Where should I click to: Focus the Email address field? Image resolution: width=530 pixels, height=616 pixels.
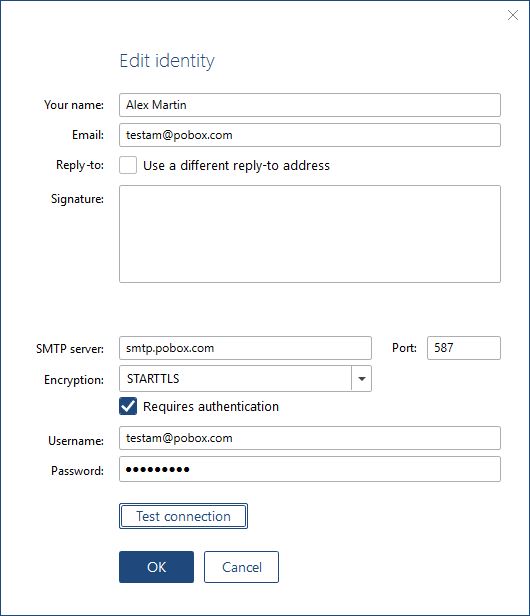point(310,135)
